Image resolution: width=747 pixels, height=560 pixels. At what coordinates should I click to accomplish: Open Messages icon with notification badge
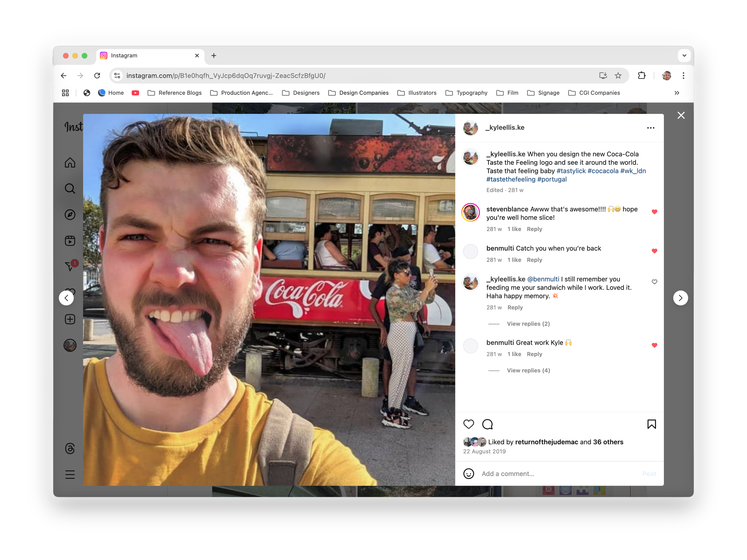tap(70, 266)
